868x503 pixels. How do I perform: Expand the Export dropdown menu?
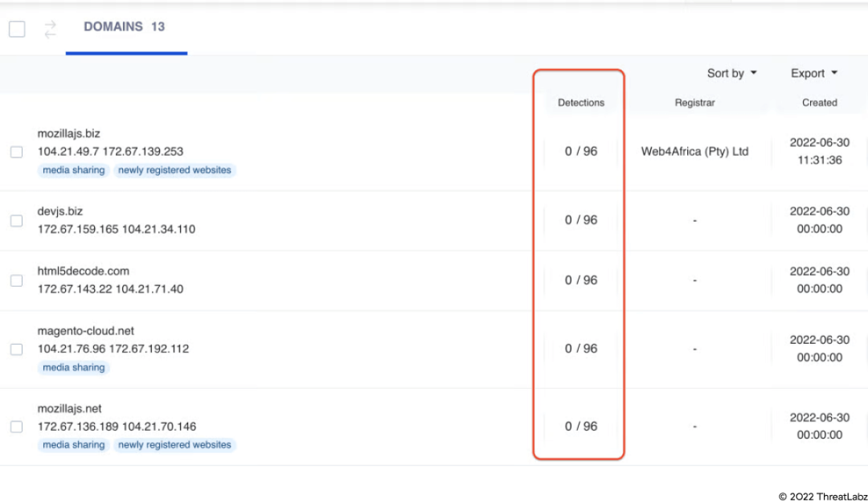coord(813,73)
